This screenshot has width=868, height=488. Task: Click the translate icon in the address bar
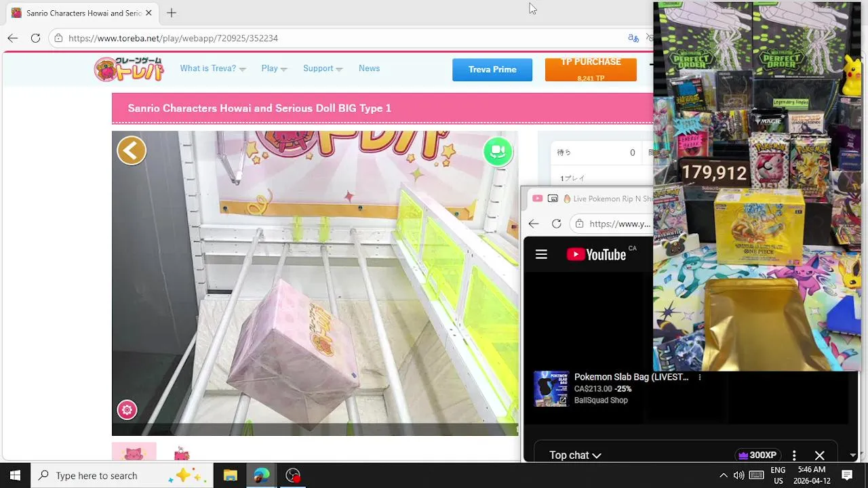pyautogui.click(x=633, y=38)
